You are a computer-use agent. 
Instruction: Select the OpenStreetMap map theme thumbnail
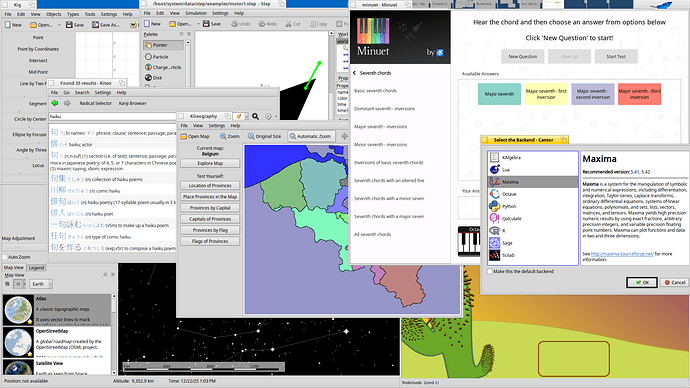pyautogui.click(x=18, y=342)
